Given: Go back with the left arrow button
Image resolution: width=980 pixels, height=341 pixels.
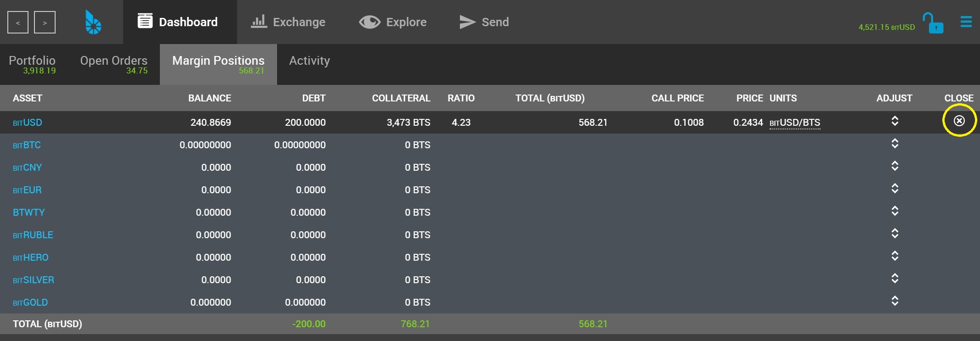Looking at the screenshot, I should (18, 22).
